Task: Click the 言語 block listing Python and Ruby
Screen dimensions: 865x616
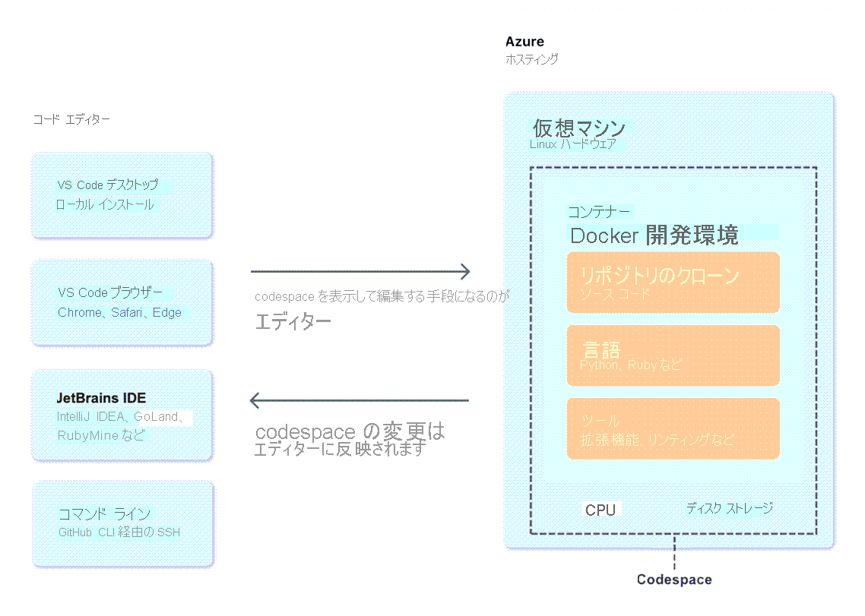Action: point(673,355)
